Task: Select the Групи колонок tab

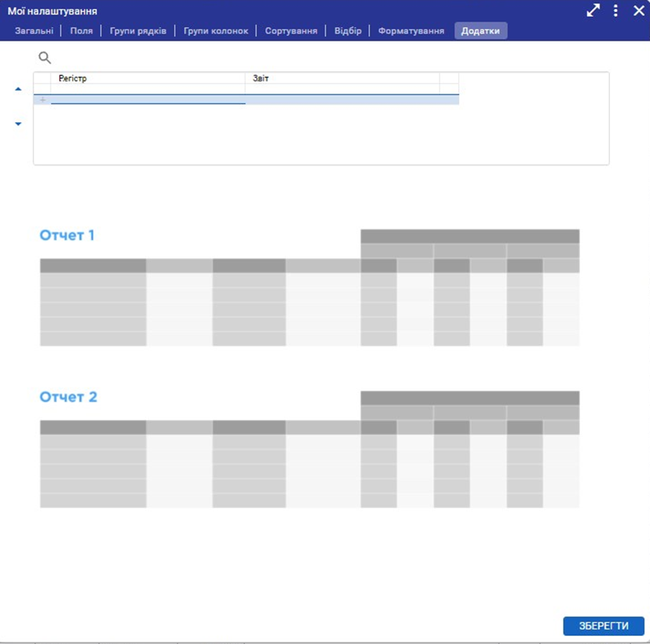Action: [216, 31]
